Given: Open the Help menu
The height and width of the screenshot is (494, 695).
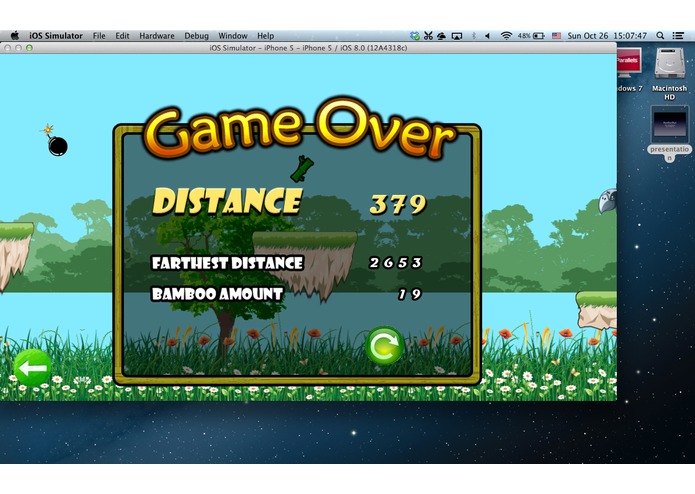Looking at the screenshot, I should pyautogui.click(x=266, y=36).
